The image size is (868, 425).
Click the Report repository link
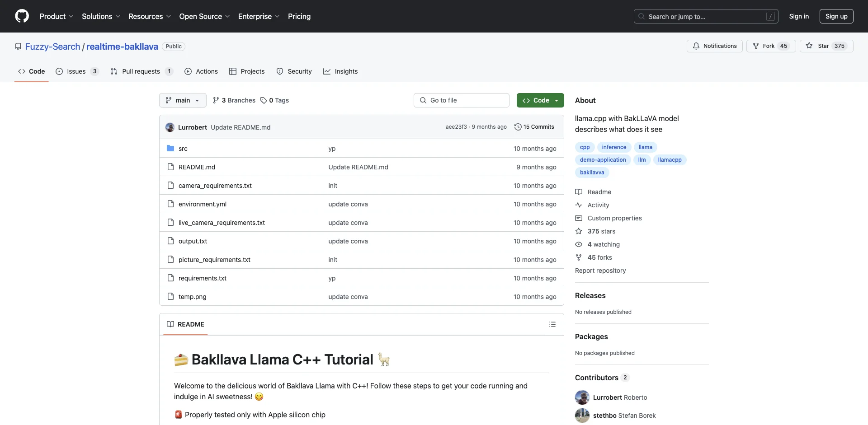click(600, 271)
